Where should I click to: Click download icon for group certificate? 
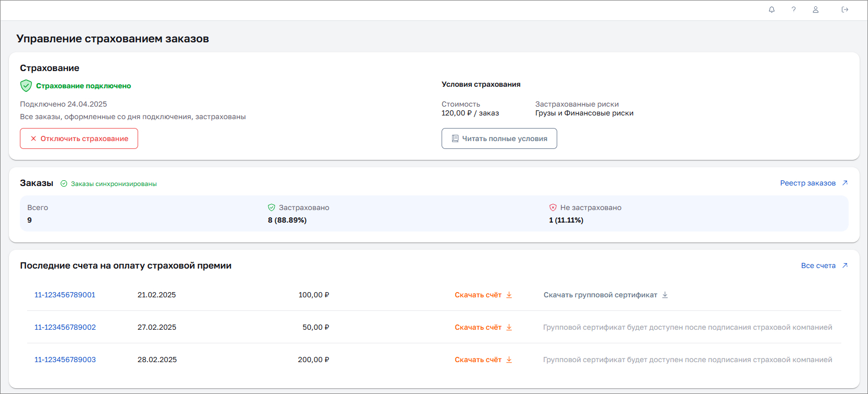pyautogui.click(x=665, y=295)
